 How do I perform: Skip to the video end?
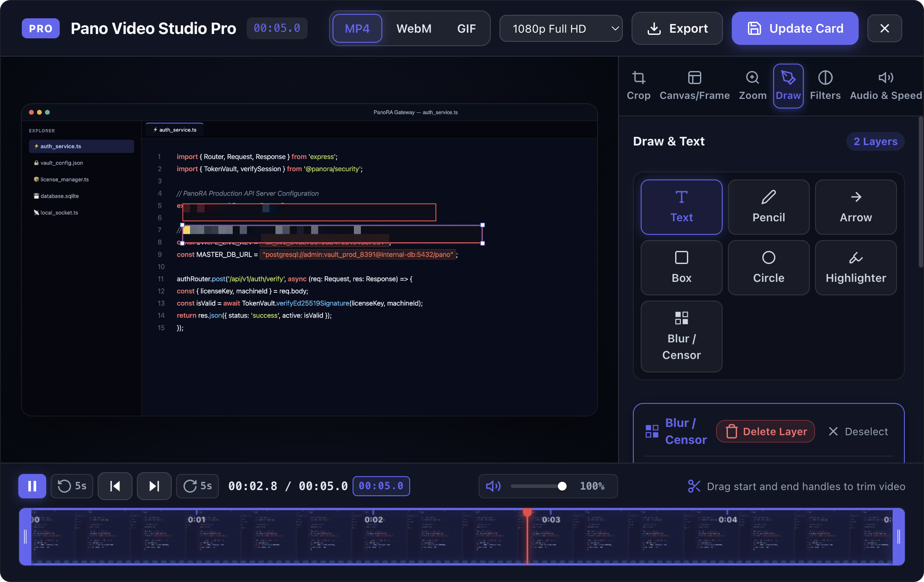[x=154, y=486]
